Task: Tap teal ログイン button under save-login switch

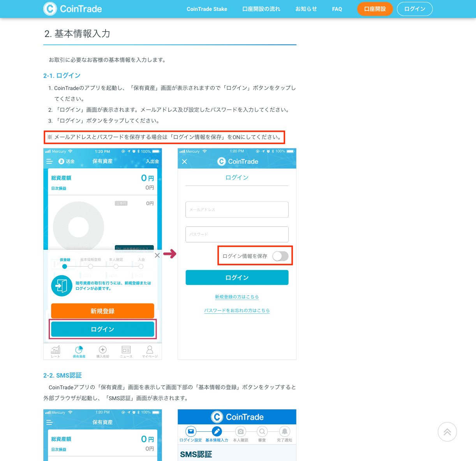Action: coord(237,277)
